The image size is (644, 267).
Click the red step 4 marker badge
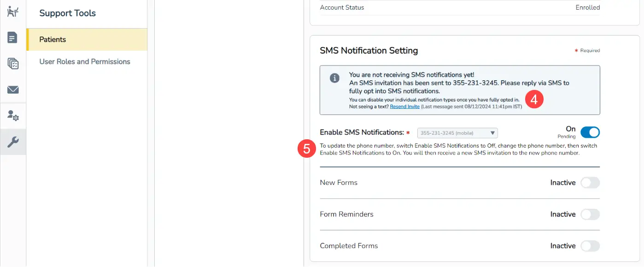[x=534, y=100]
